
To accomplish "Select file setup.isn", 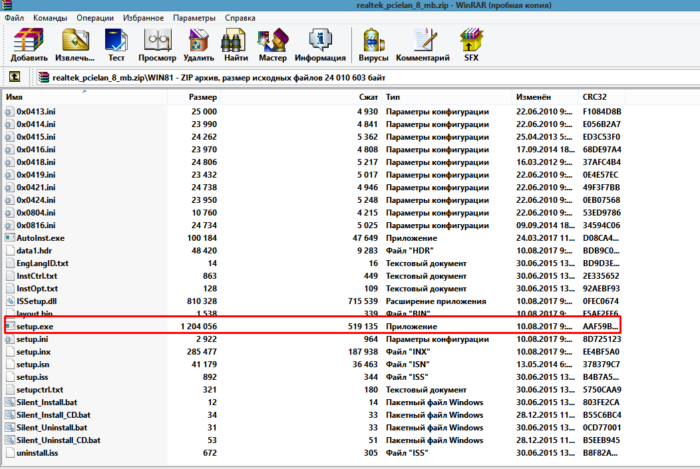I will tap(33, 365).
